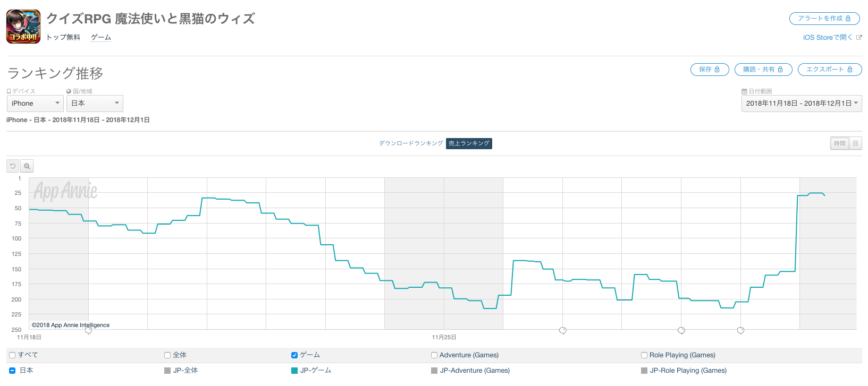Click the lock icon on 保存 button
The height and width of the screenshot is (386, 868).
click(x=717, y=70)
